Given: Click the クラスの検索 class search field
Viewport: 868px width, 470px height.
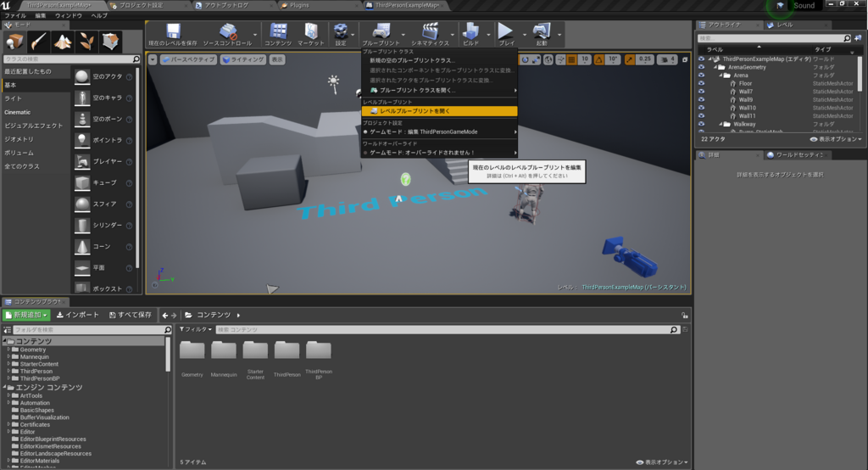Looking at the screenshot, I should (71, 59).
